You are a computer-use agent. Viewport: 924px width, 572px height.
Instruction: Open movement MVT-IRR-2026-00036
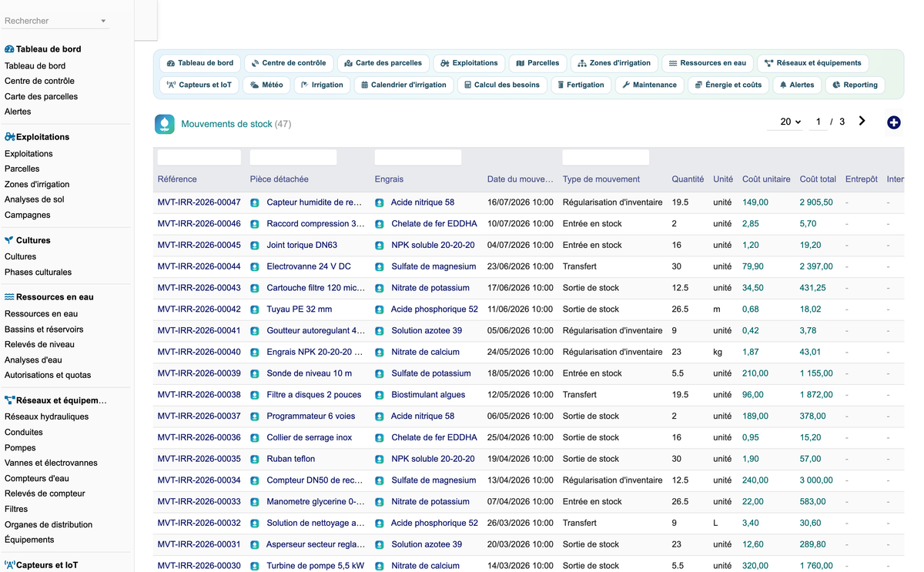coord(199,437)
